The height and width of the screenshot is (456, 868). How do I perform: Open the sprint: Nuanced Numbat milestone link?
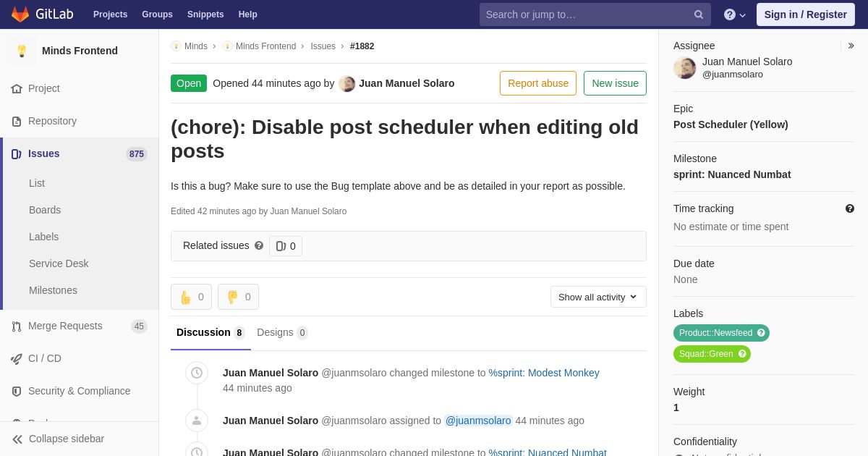732,174
